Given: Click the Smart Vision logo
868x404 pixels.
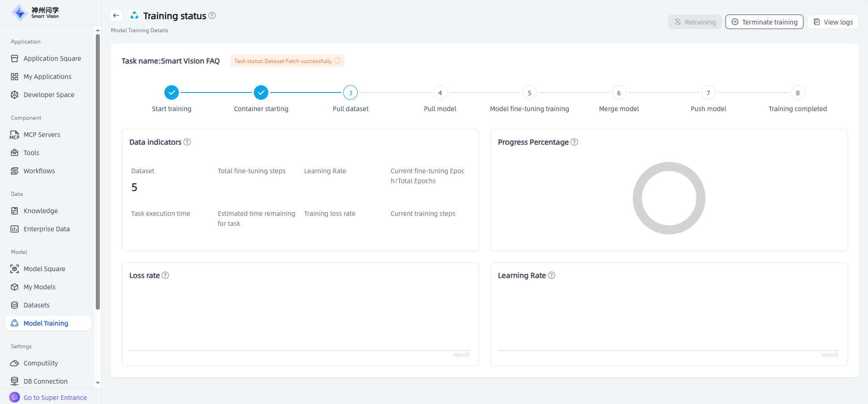Looking at the screenshot, I should [x=35, y=13].
